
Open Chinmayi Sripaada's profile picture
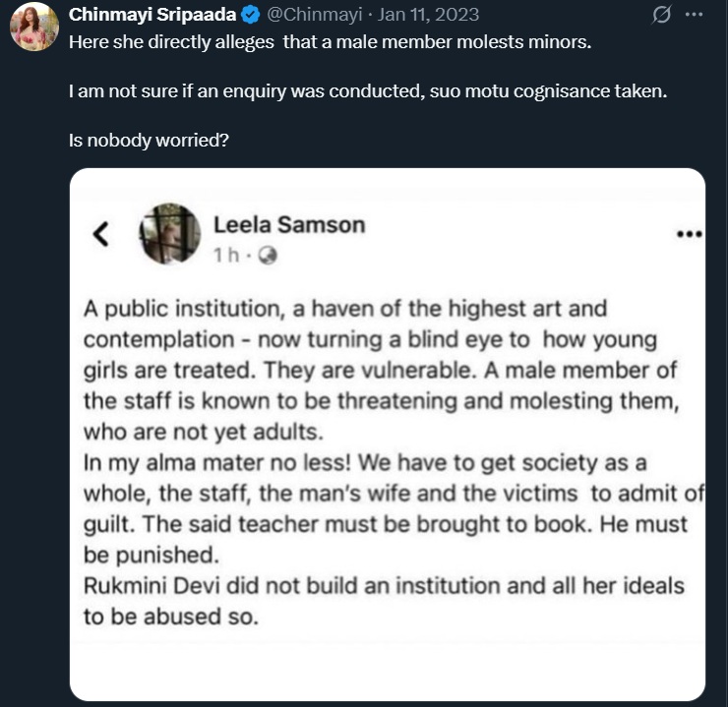point(34,27)
